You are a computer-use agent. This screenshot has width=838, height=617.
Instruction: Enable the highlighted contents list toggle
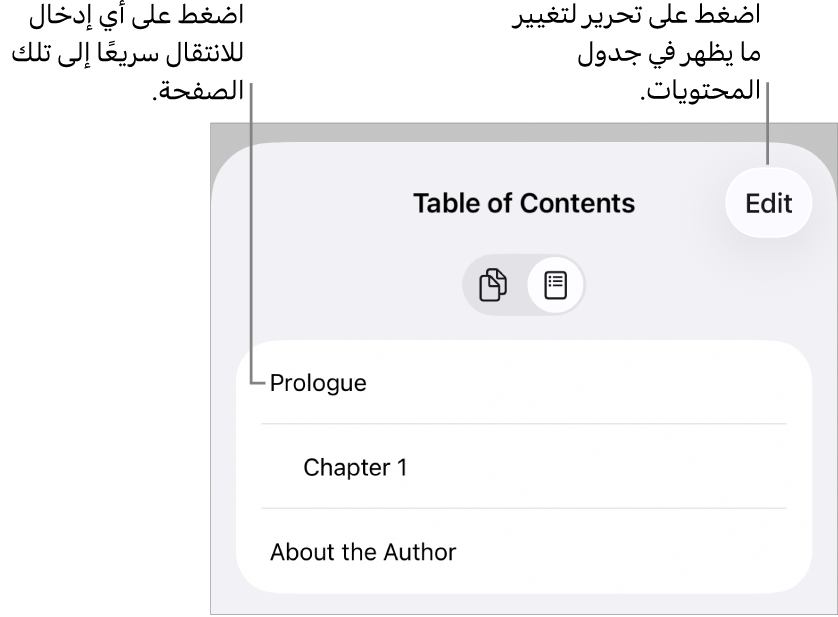coord(555,285)
